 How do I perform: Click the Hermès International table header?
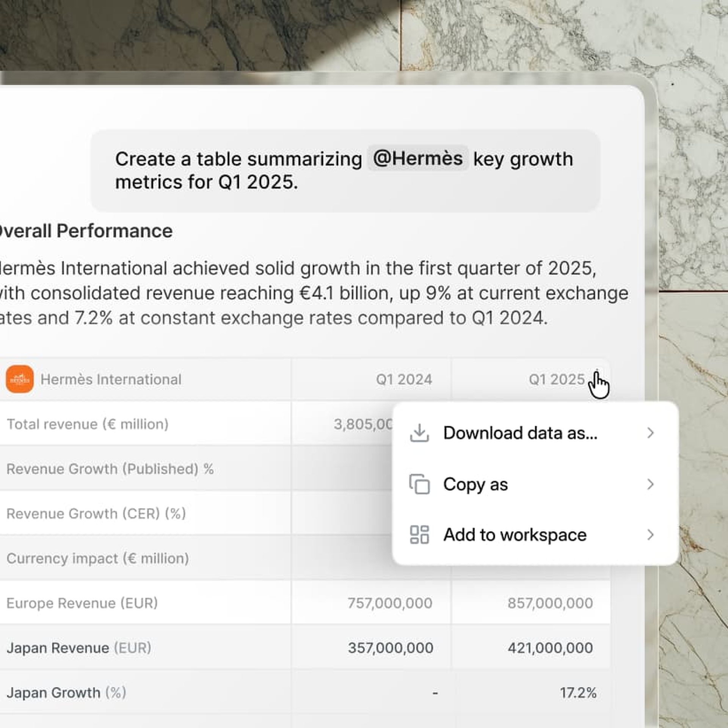tap(111, 380)
